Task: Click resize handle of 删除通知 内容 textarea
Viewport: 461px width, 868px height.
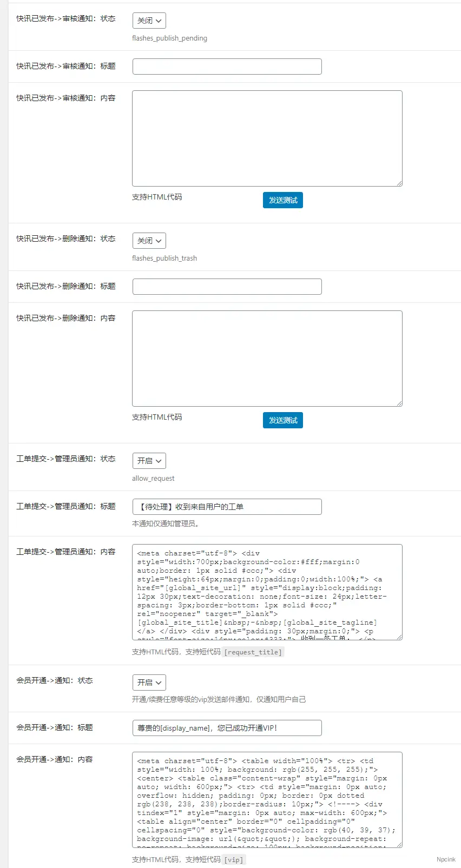Action: [x=399, y=403]
